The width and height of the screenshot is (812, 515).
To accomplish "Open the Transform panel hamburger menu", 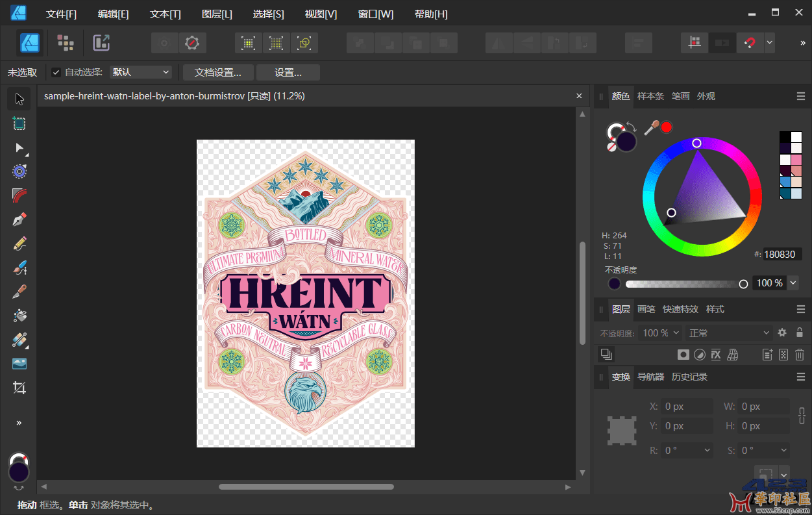I will point(801,377).
